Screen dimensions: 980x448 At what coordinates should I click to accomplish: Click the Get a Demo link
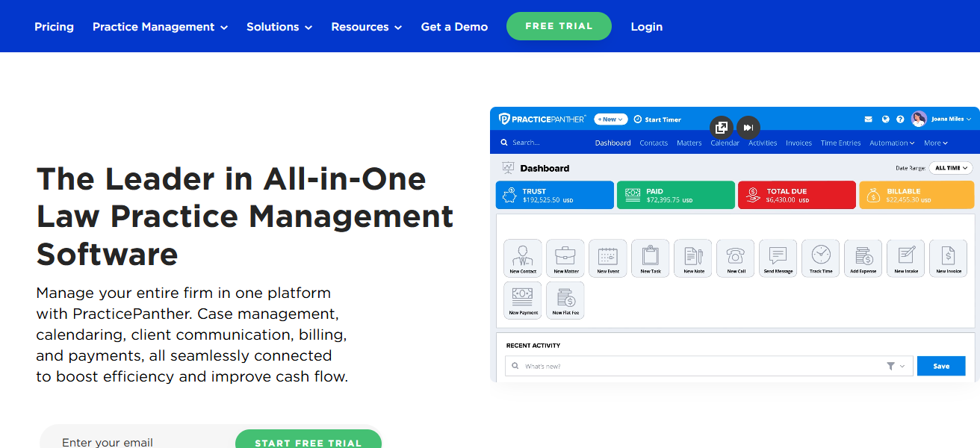[x=454, y=27]
